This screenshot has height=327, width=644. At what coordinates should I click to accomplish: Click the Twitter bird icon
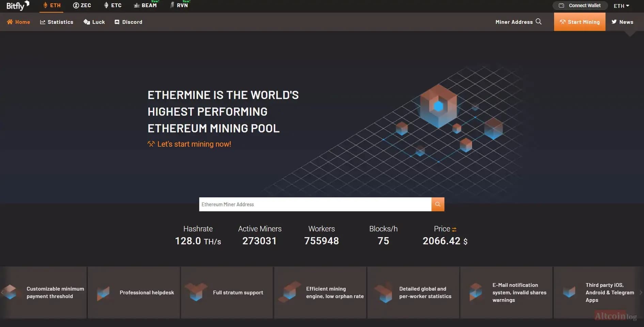(x=614, y=22)
